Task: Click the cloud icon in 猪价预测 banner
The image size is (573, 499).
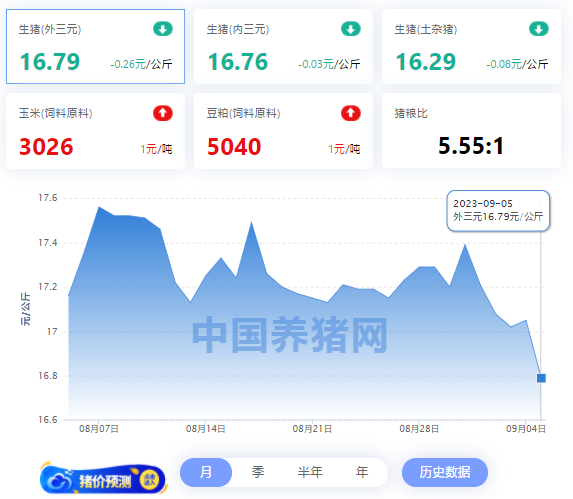Action: click(x=58, y=480)
